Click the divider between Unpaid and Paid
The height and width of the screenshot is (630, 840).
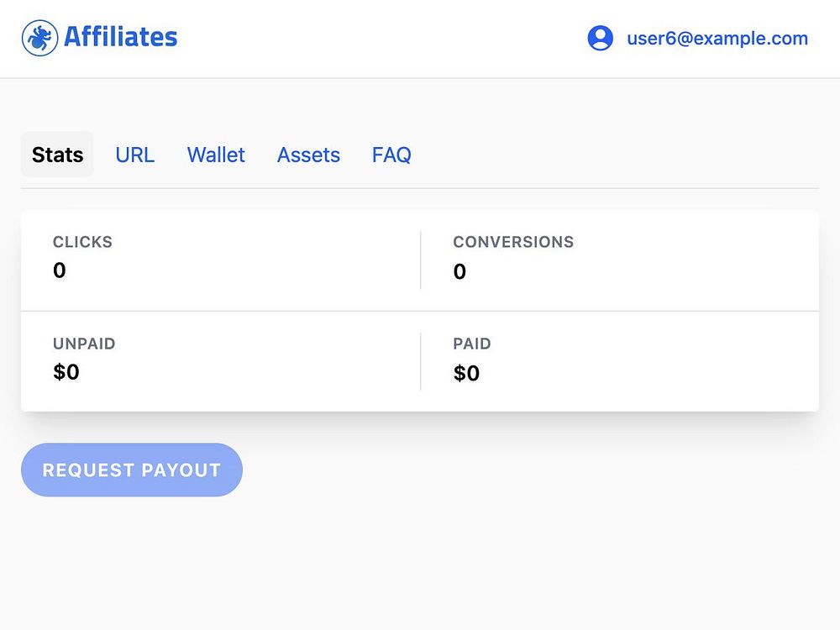tap(420, 361)
